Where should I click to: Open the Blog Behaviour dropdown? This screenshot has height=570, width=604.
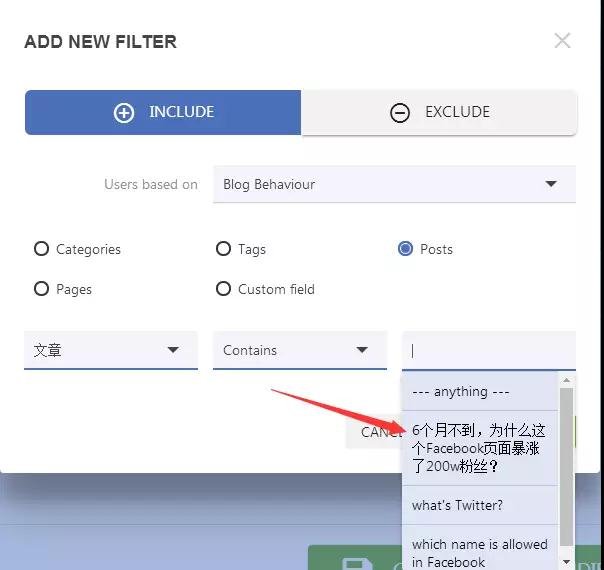click(x=394, y=184)
